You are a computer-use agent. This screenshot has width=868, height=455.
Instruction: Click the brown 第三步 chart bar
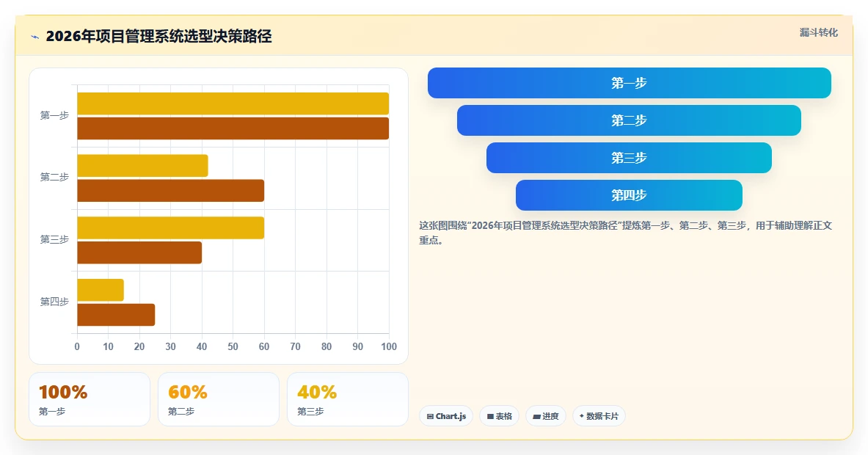[x=139, y=252]
